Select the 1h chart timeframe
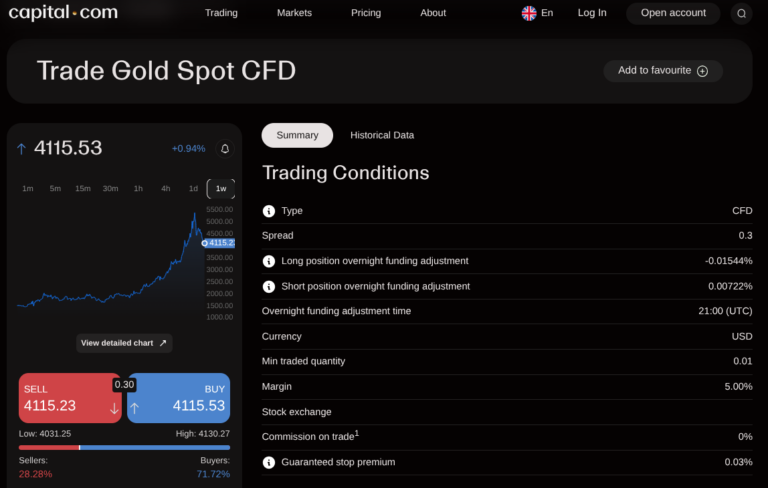Screen dimensions: 768x488 point(138,189)
